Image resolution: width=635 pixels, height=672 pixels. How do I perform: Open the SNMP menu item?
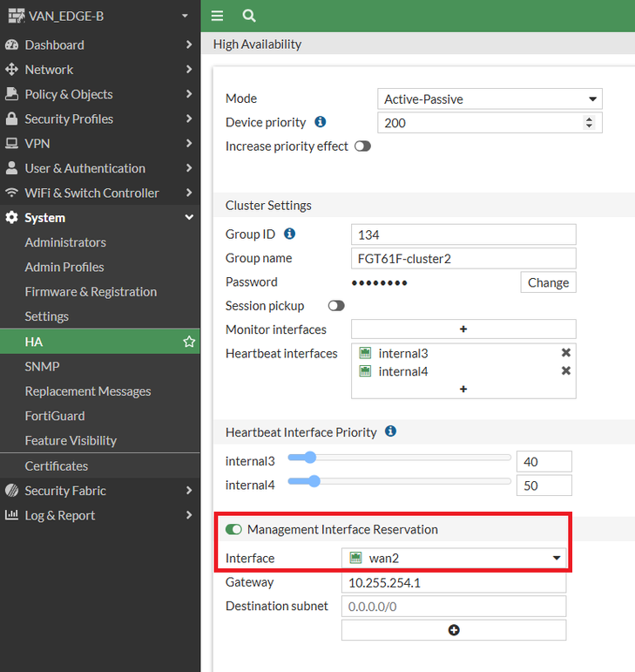pyautogui.click(x=43, y=367)
